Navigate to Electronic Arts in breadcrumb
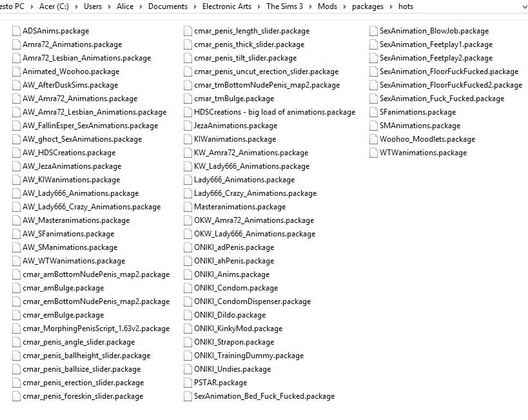 click(227, 6)
